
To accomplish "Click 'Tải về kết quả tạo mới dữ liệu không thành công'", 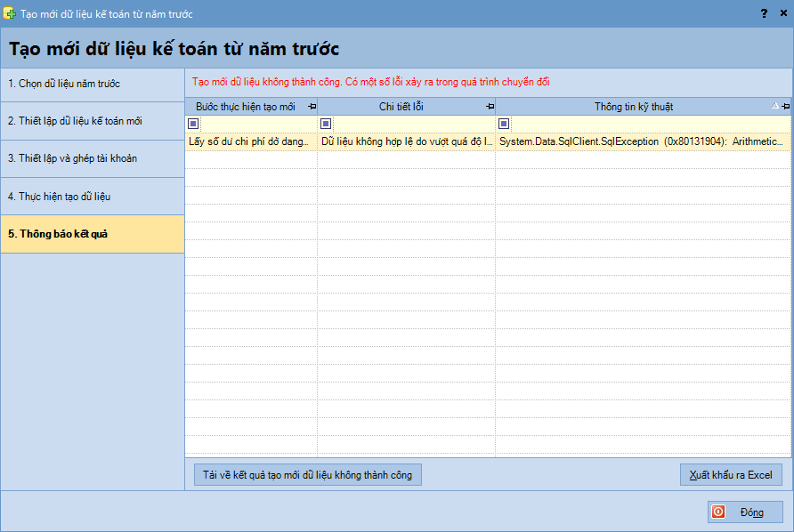I will pos(308,475).
